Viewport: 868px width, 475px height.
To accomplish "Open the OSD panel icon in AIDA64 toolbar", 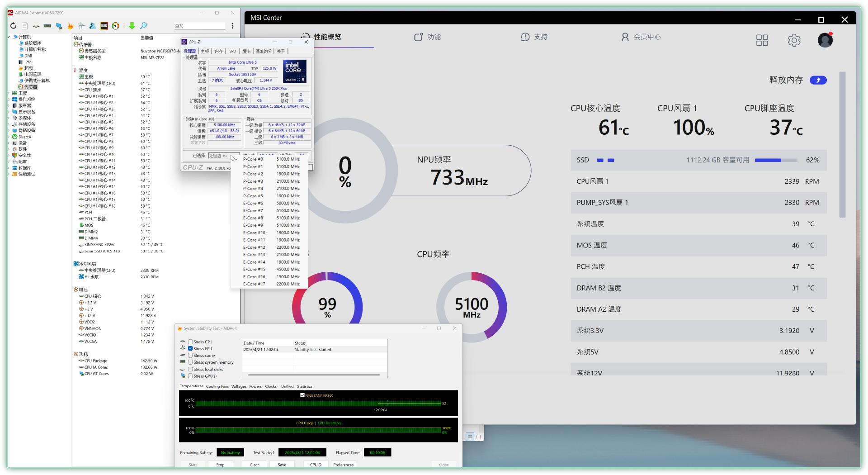I will point(104,26).
